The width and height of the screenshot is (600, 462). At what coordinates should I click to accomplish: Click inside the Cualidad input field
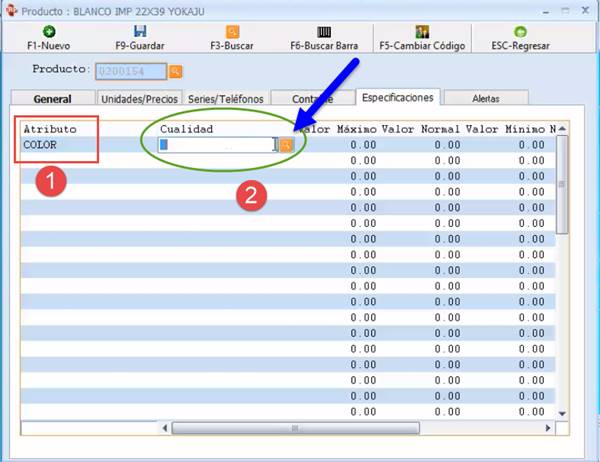point(216,145)
